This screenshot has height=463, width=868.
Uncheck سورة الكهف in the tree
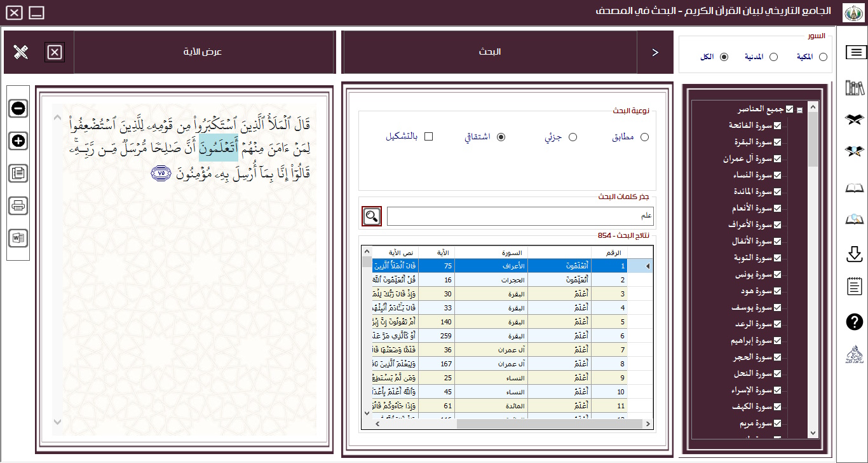click(777, 407)
